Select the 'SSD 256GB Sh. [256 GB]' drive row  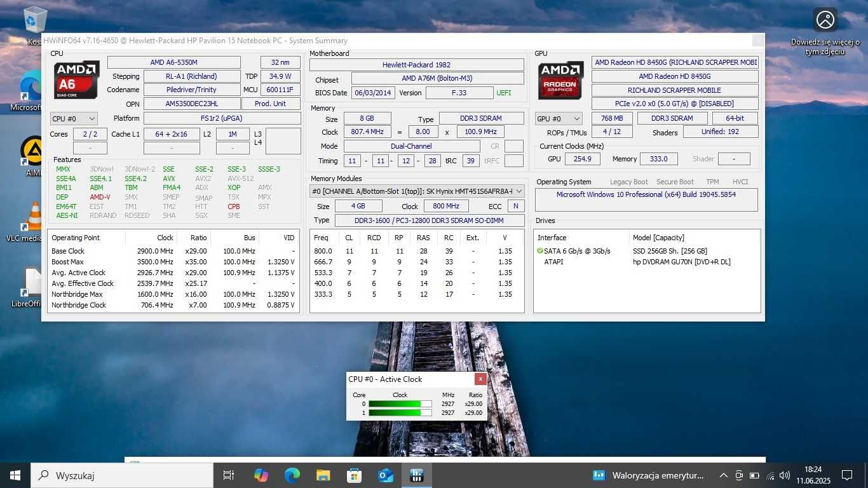pyautogui.click(x=647, y=251)
